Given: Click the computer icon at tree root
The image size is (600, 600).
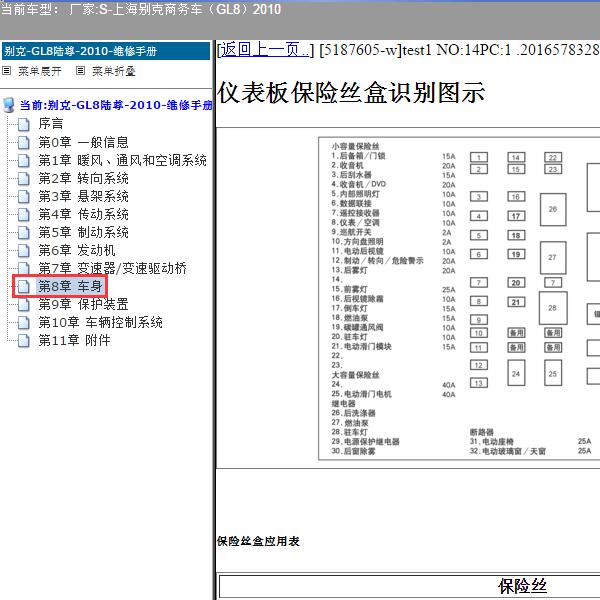Looking at the screenshot, I should coord(9,105).
